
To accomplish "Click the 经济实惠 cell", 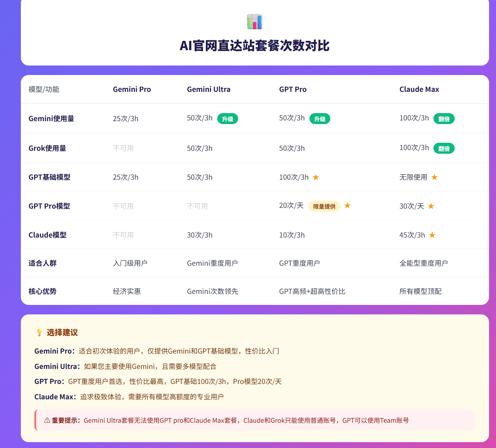I will tap(127, 291).
